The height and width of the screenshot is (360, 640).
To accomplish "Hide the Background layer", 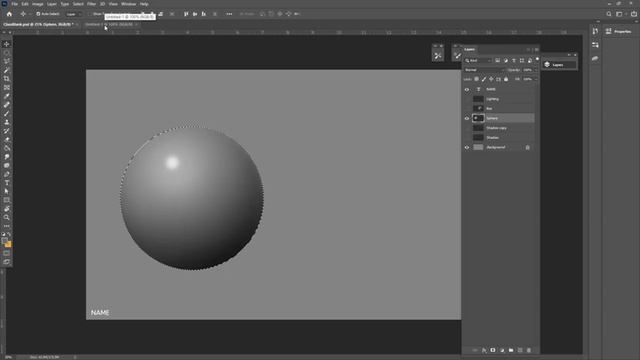I will 467,147.
